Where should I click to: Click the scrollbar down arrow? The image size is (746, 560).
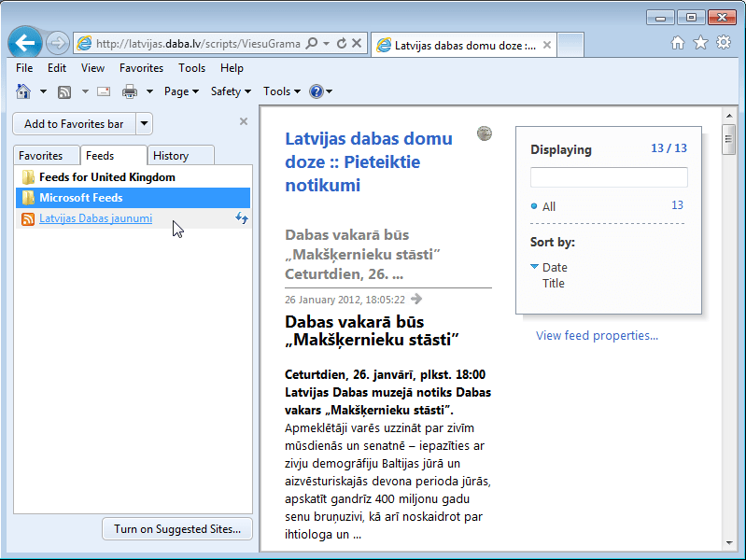tap(729, 542)
